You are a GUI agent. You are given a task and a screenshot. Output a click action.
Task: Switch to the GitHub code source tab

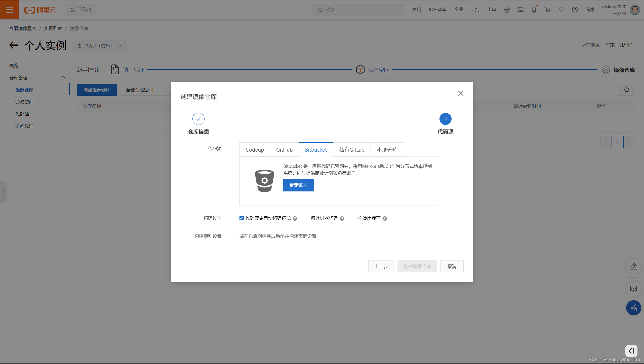coord(284,150)
